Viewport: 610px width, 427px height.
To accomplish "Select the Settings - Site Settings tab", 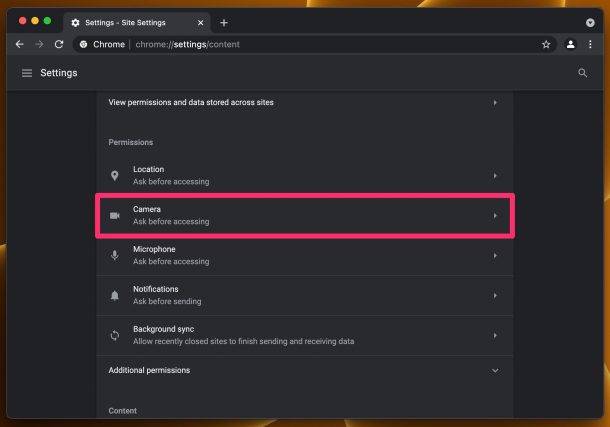I will (132, 22).
